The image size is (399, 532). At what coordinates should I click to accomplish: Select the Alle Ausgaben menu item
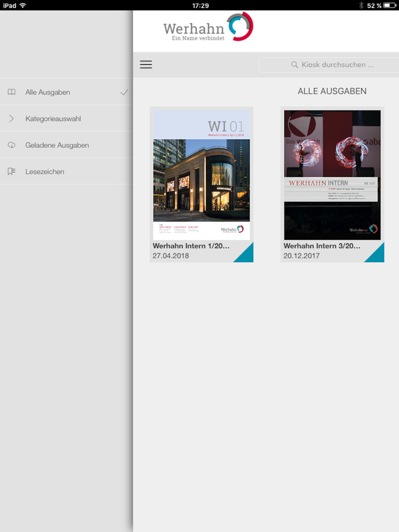(66, 92)
